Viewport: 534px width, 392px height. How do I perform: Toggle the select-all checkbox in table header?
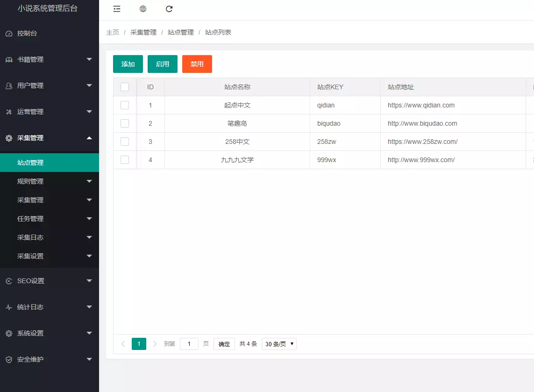125,87
